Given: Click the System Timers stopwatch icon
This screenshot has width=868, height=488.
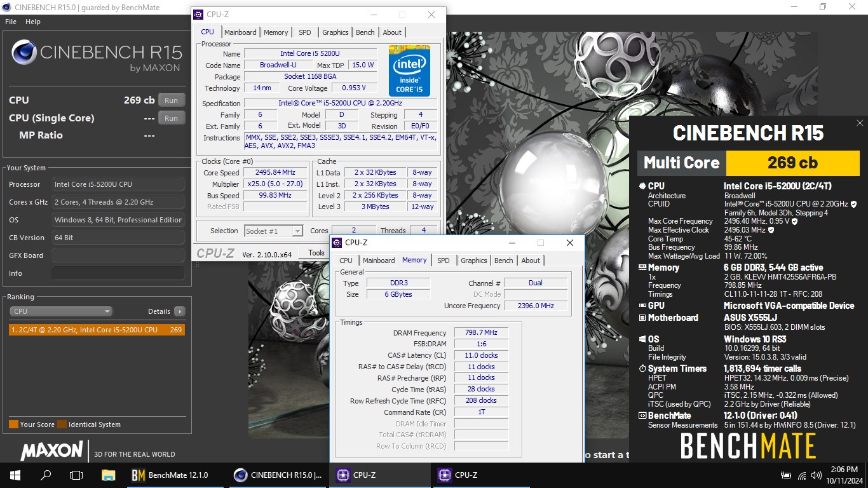Looking at the screenshot, I should 642,369.
